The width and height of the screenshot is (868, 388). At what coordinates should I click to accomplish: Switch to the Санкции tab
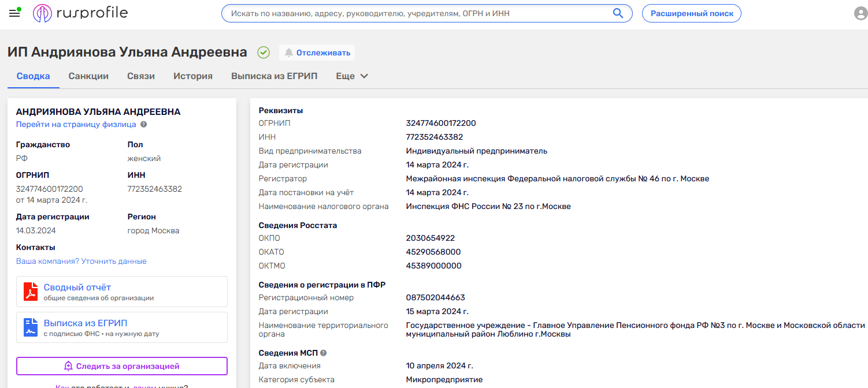(88, 76)
